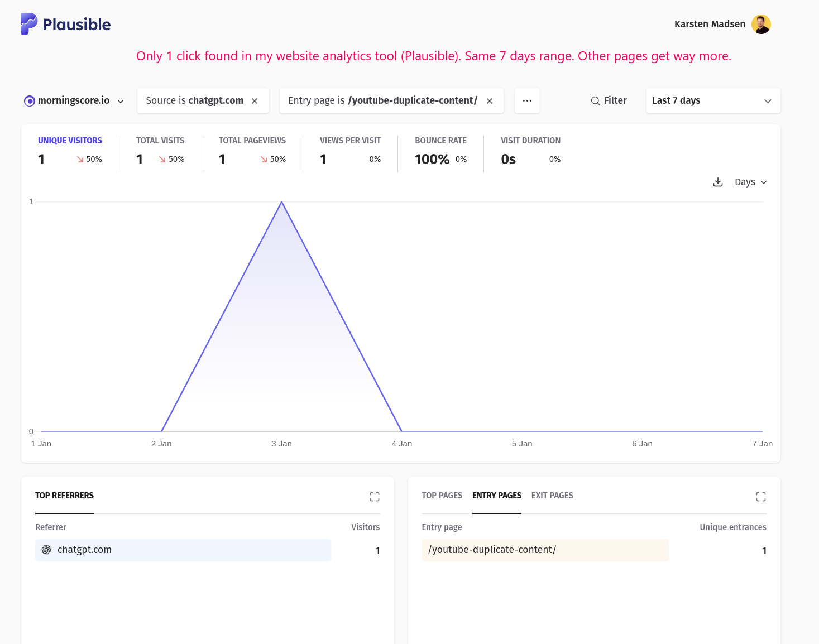Expand the Top Referrers panel details
The width and height of the screenshot is (819, 644).
[375, 497]
